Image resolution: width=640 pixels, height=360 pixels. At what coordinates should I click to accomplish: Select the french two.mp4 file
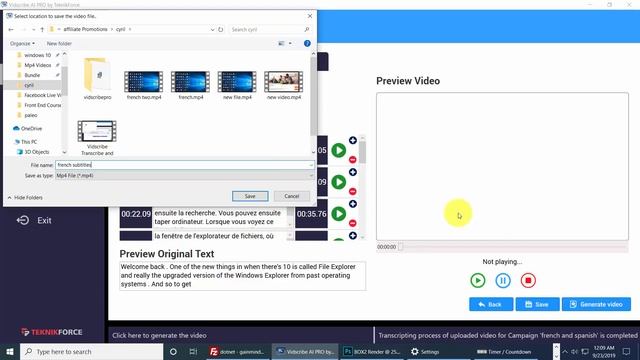(x=144, y=85)
